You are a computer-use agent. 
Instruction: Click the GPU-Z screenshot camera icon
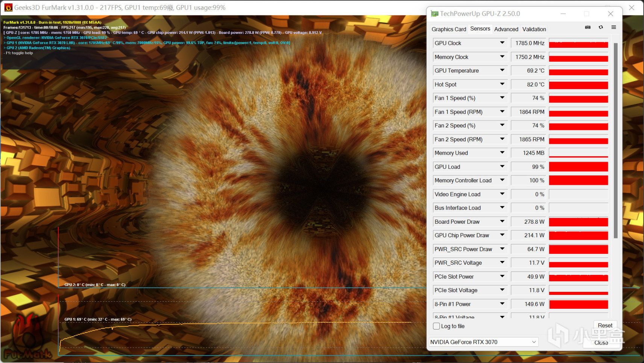click(x=588, y=27)
